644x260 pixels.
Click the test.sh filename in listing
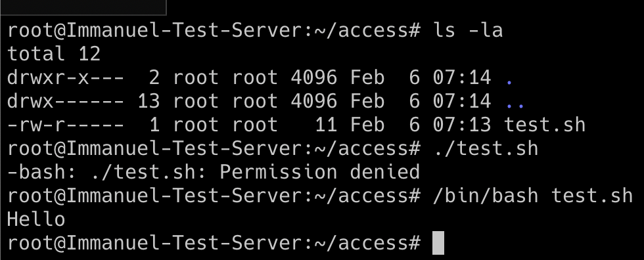[x=545, y=125]
